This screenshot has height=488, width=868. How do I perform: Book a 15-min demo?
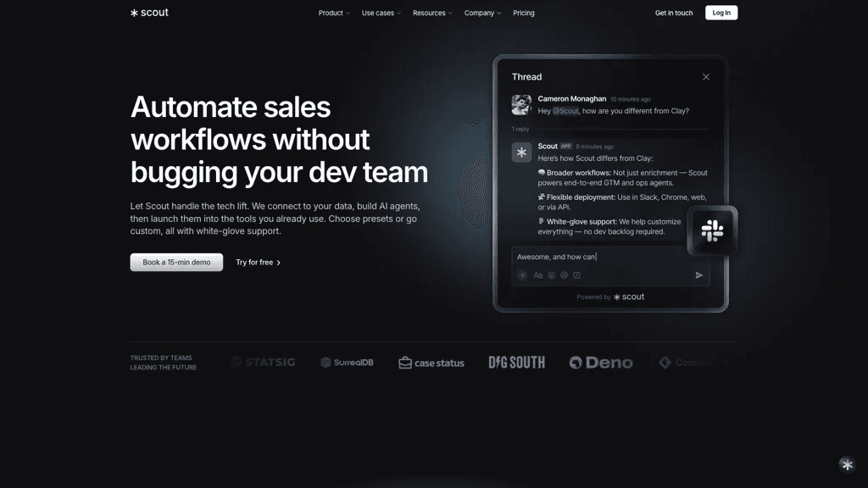(176, 263)
